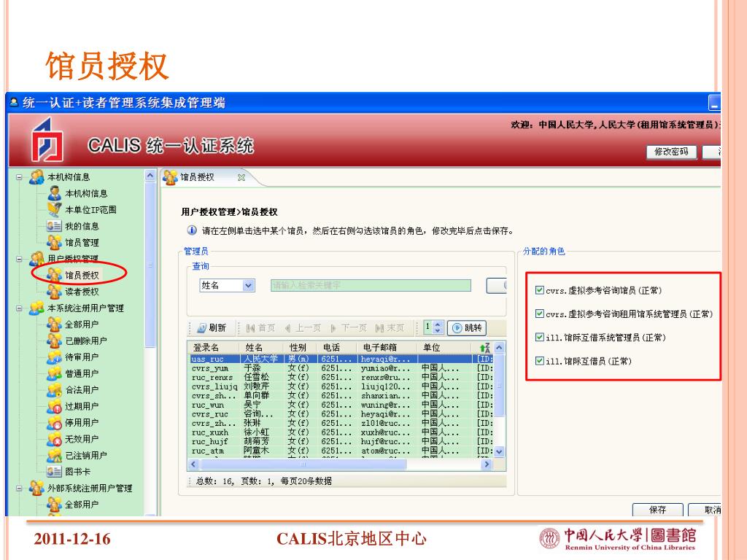The width and height of the screenshot is (747, 560).
Task: Sort by 性别 column header
Action: click(x=298, y=348)
